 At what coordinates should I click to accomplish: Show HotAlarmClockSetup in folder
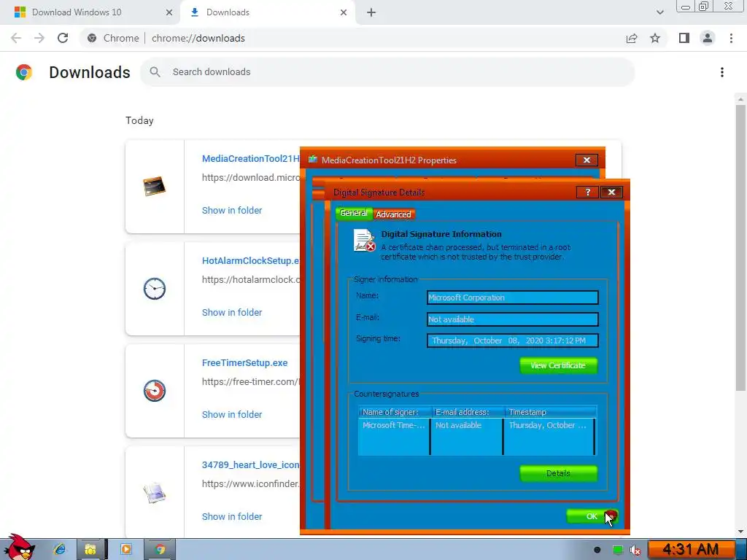click(x=232, y=312)
